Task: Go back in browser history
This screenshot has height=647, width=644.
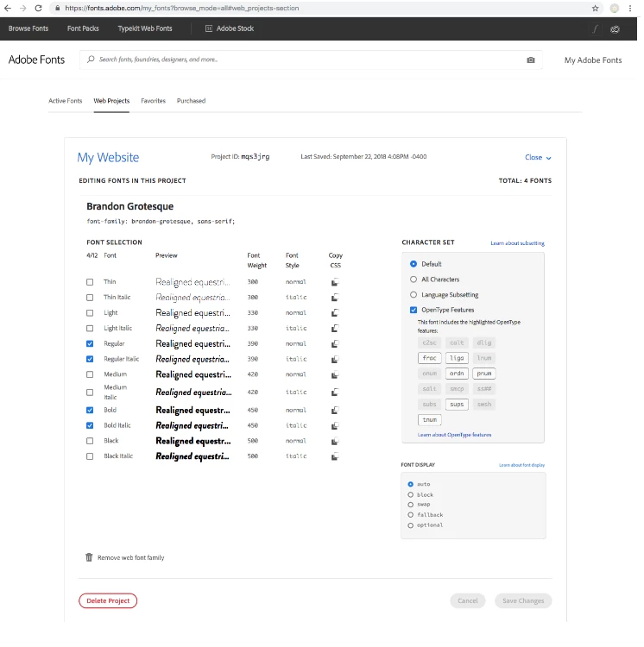Action: click(8, 9)
